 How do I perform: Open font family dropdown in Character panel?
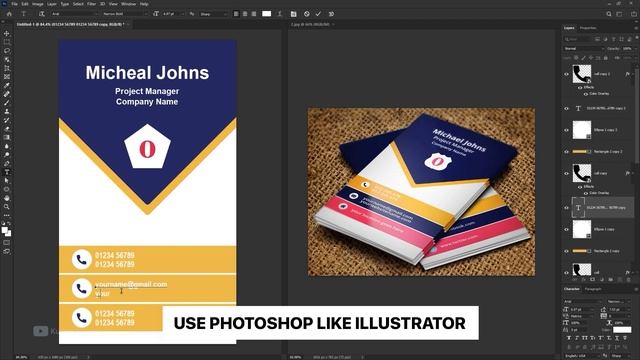[584, 302]
